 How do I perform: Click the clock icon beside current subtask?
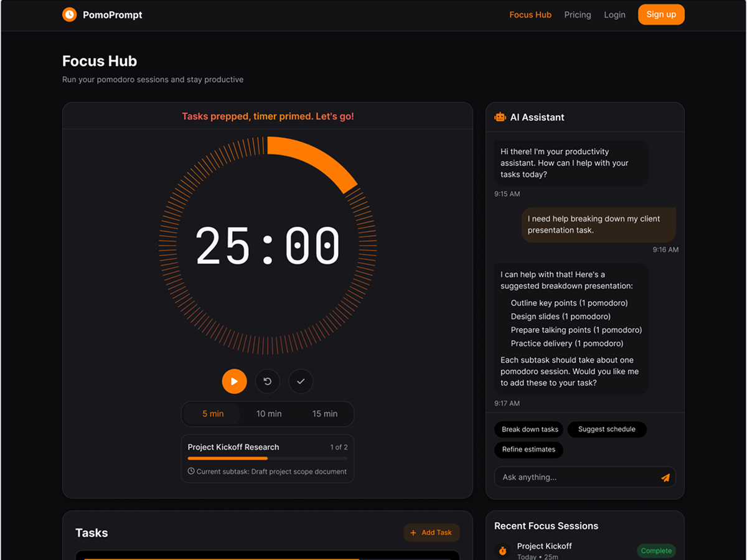pos(191,472)
